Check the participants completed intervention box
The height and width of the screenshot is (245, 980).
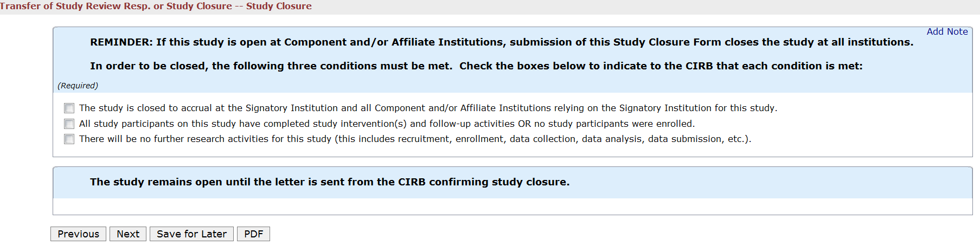click(x=69, y=124)
